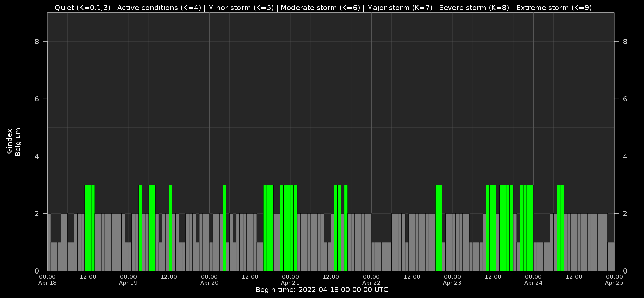Click the '00:00 Apr 19' x-axis label
This screenshot has width=644, height=298.
pyautogui.click(x=128, y=280)
